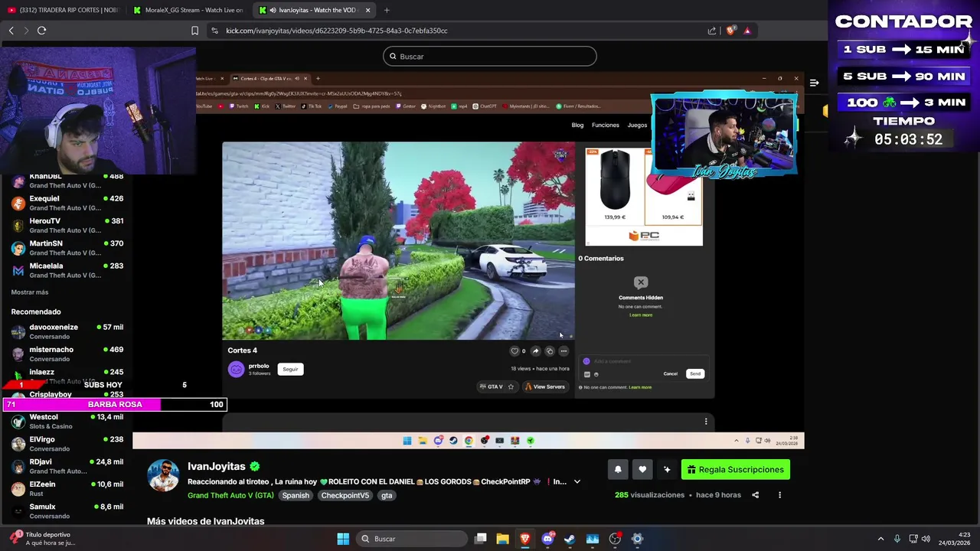Viewport: 980px width, 551px height.
Task: Open clip options menu in streamed video
Action: 563,351
